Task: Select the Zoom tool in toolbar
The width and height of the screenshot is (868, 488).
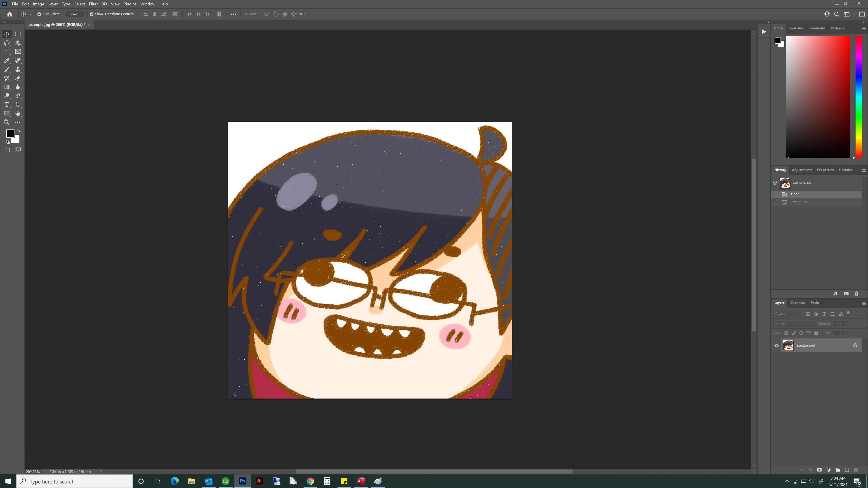Action: [7, 122]
